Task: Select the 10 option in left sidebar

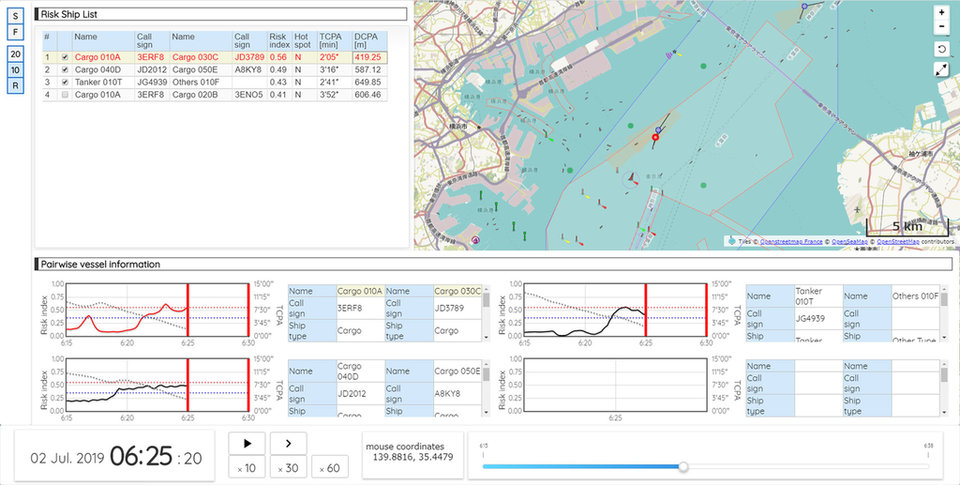Action: (16, 70)
